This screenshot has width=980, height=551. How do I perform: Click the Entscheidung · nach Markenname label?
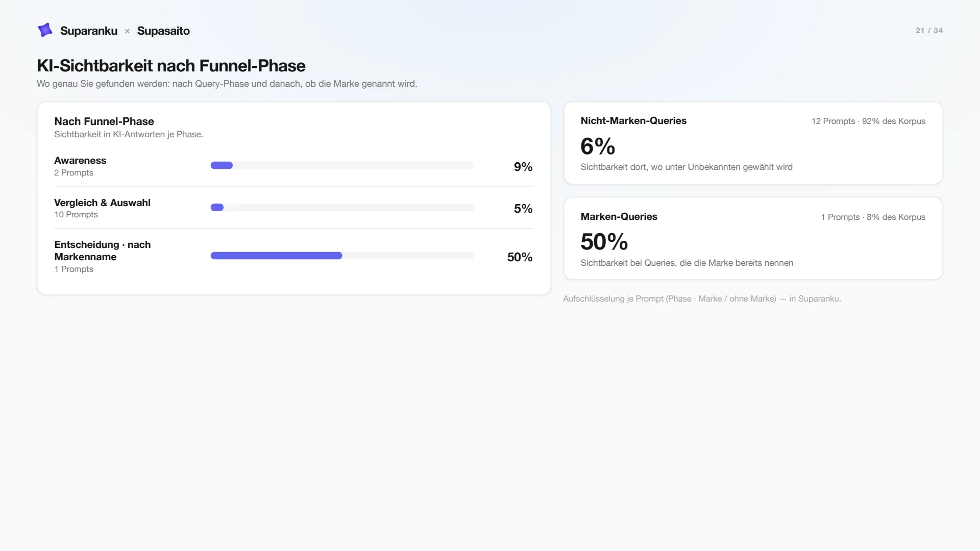click(x=103, y=251)
